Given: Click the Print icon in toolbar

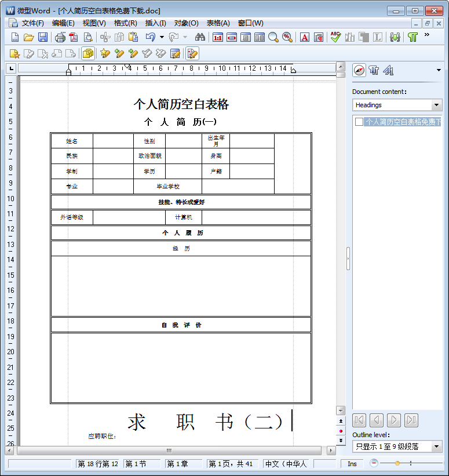Looking at the screenshot, I should point(60,38).
